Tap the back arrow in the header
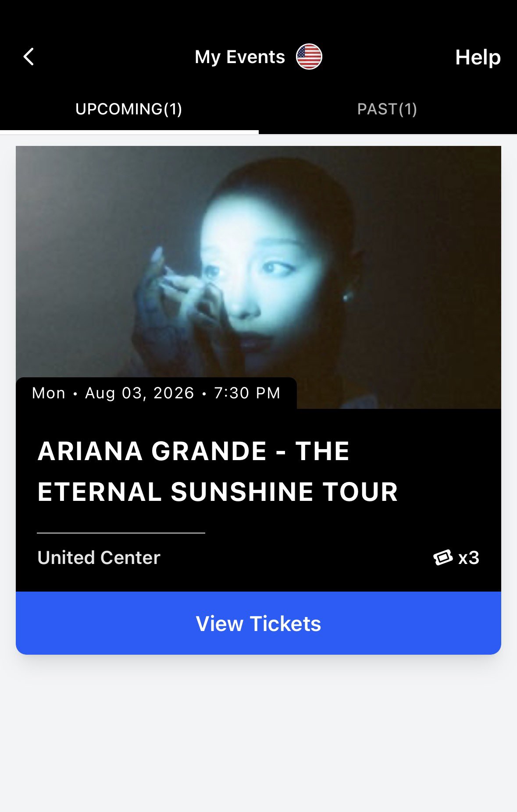Viewport: 517px width, 812px height. click(29, 57)
